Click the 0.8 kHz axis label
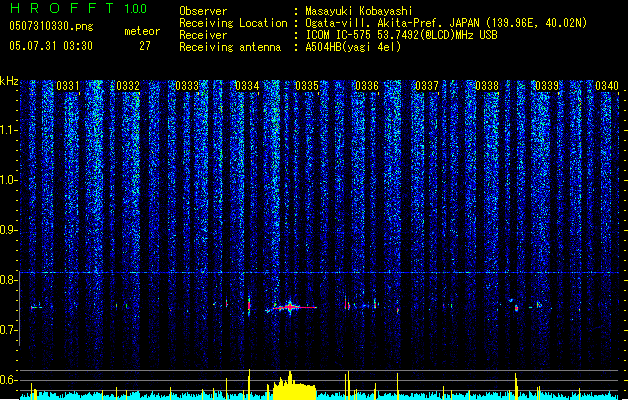The width and height of the screenshot is (629, 400). 8,280
